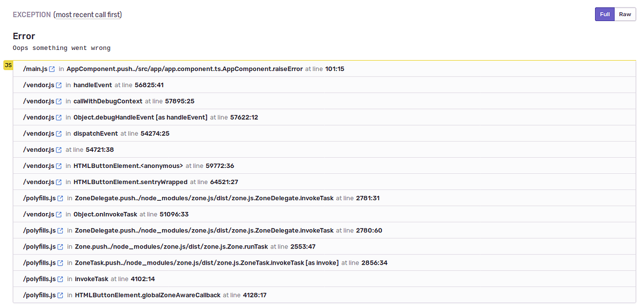
Task: Open external link icon in line 2781:31 row
Action: (x=61, y=199)
